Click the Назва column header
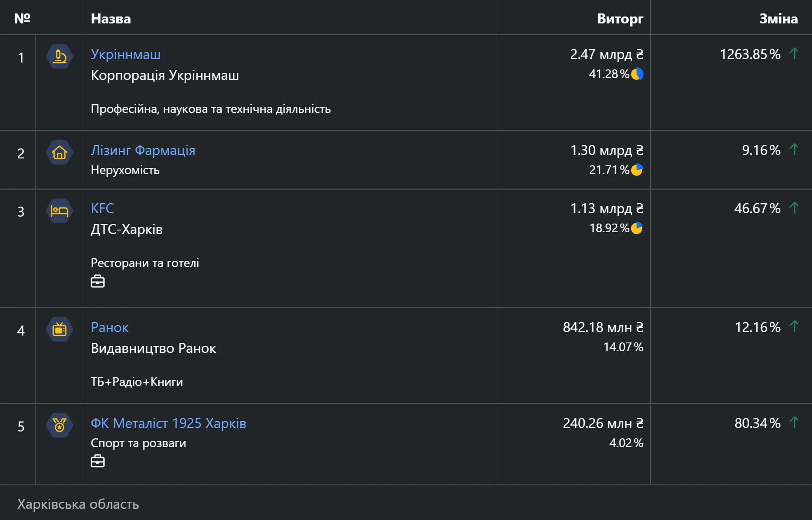 point(111,19)
